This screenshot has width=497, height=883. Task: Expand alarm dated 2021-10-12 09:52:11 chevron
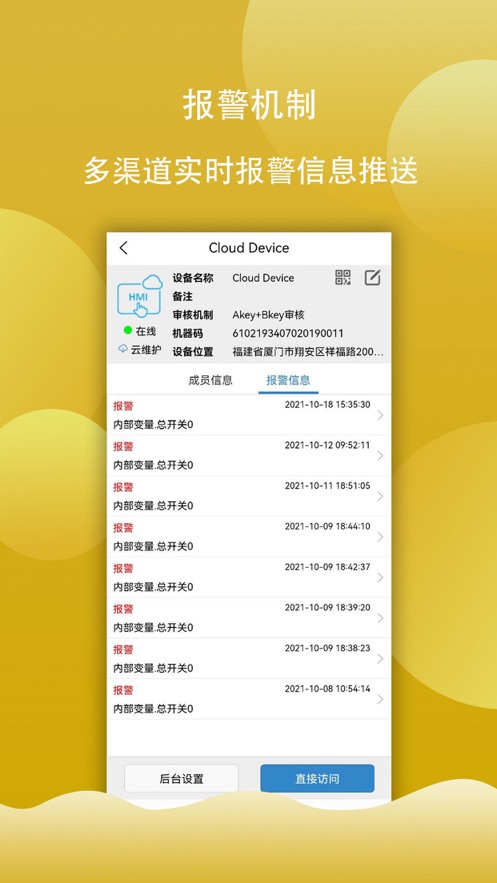tap(380, 456)
